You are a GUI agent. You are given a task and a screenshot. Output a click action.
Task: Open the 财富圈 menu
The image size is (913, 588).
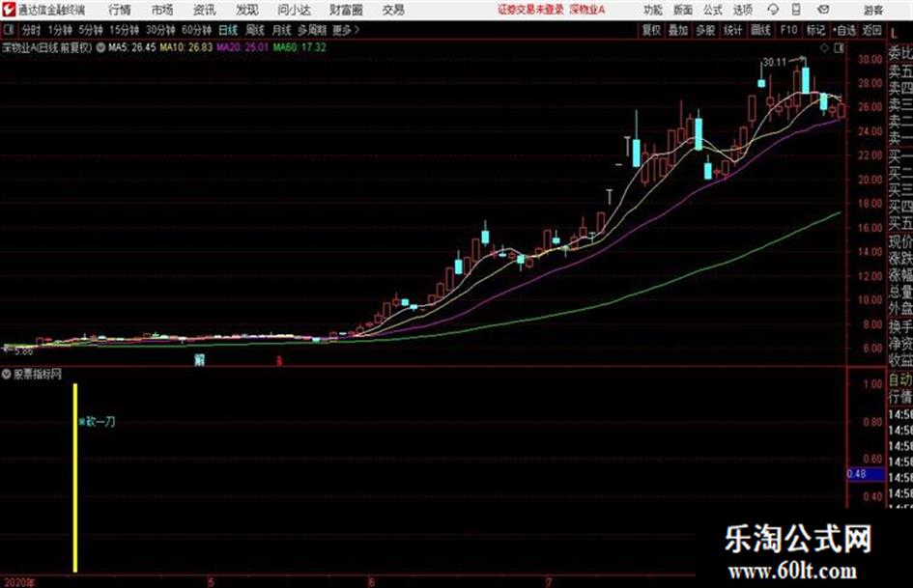click(346, 10)
